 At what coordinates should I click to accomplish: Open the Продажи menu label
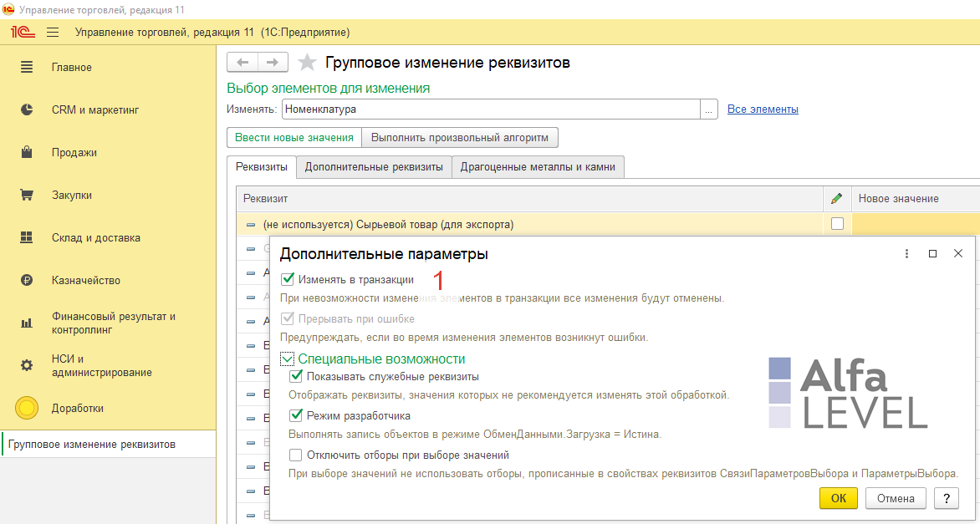[x=74, y=152]
